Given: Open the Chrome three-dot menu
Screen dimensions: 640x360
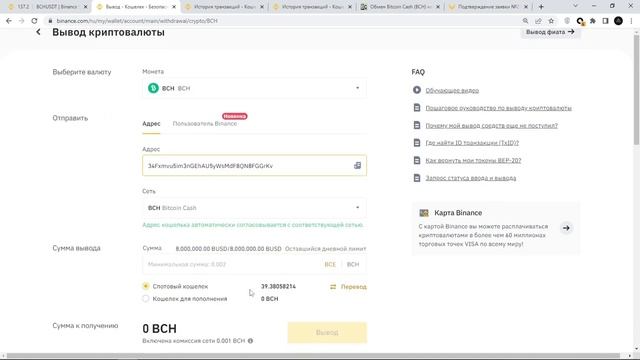Looking at the screenshot, I should [x=631, y=21].
